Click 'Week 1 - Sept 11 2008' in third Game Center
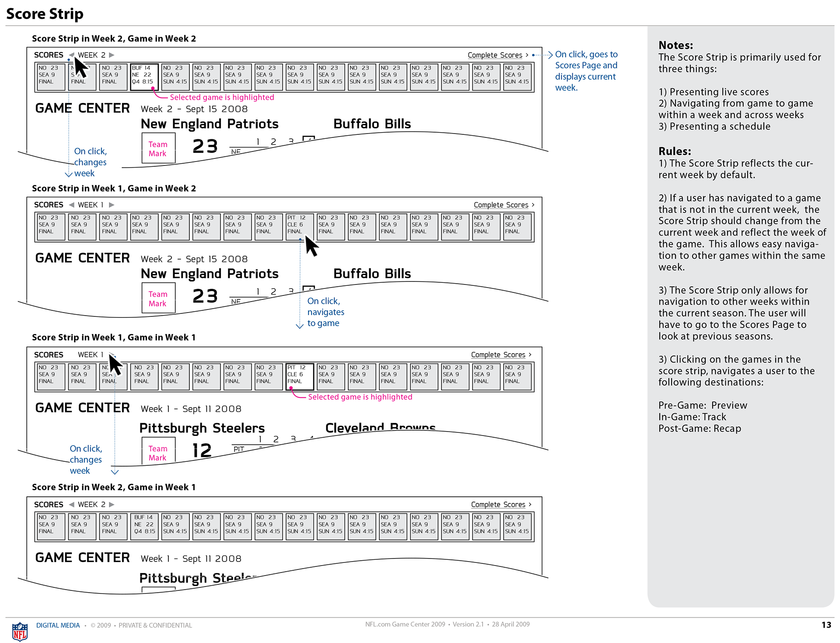The image size is (840, 643). (x=191, y=409)
